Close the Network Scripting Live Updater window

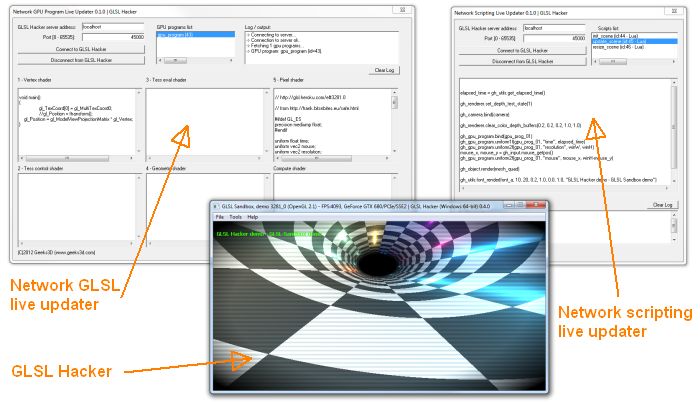(x=674, y=11)
